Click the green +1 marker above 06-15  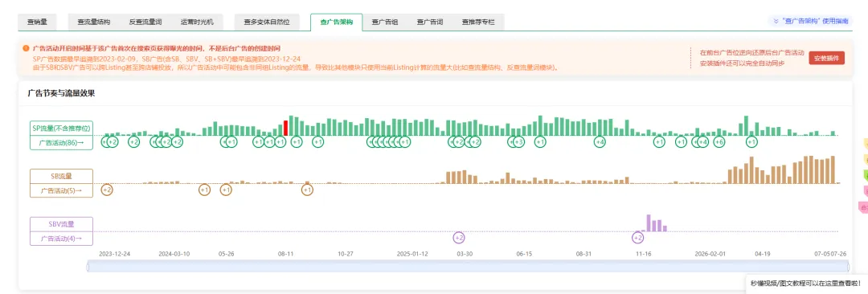[x=540, y=142]
